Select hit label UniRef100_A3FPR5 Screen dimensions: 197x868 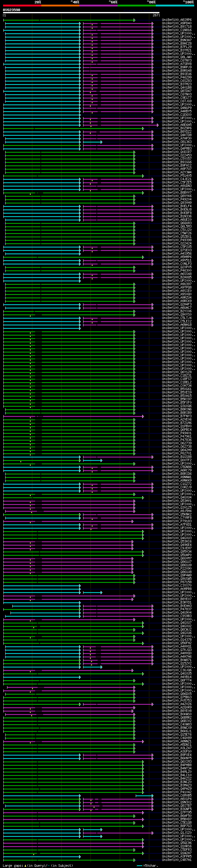pyautogui.click(x=177, y=856)
